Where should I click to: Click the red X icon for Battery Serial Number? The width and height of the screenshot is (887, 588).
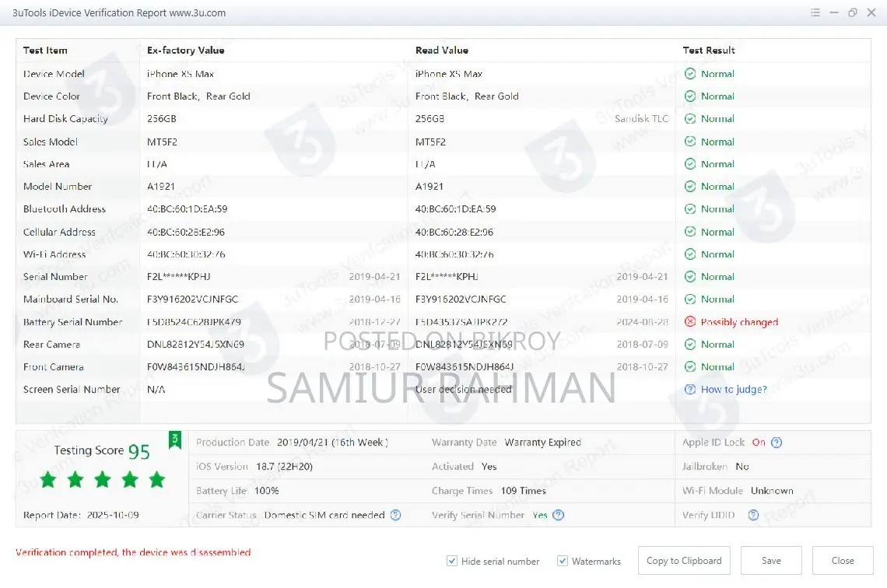(x=690, y=322)
